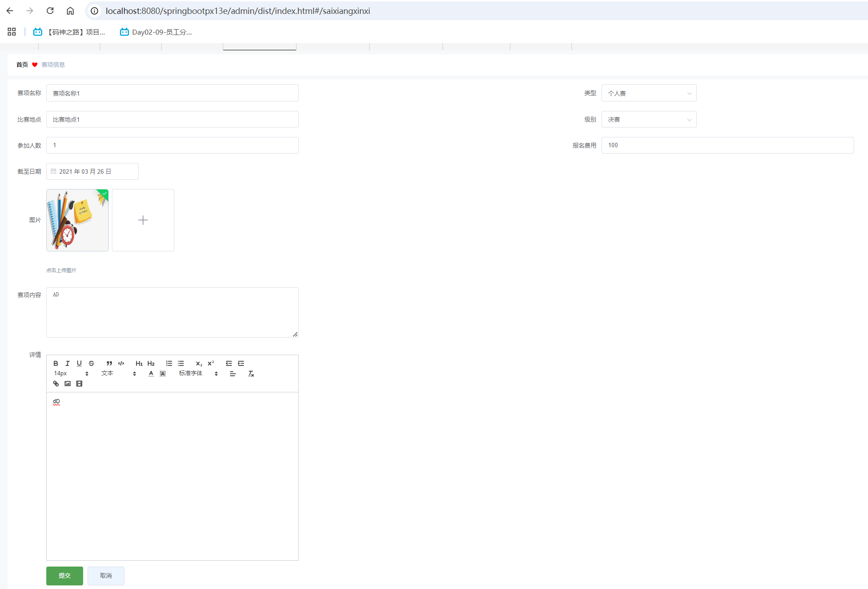Click the 赛项信息 breadcrumb item
Image resolution: width=868 pixels, height=589 pixels.
pos(53,65)
